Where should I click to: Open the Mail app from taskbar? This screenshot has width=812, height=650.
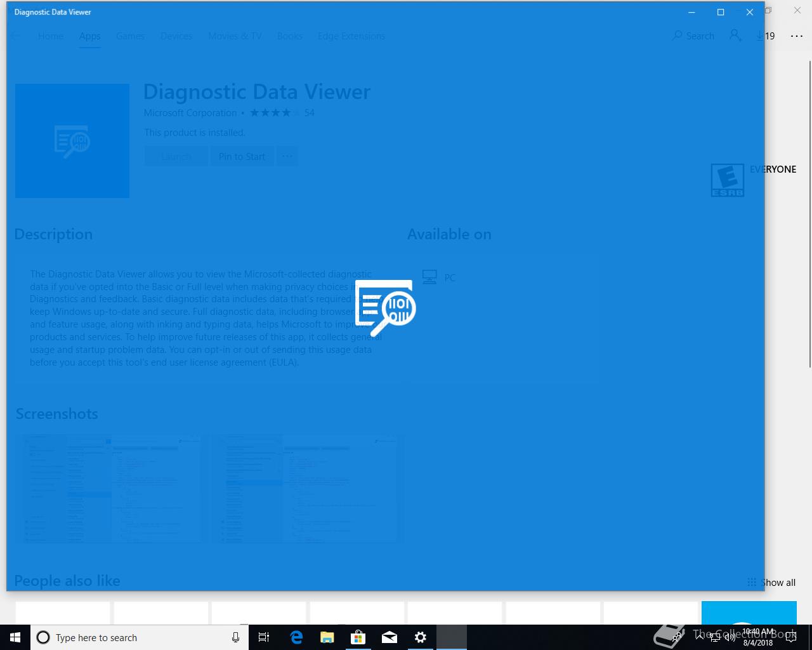pyautogui.click(x=390, y=637)
